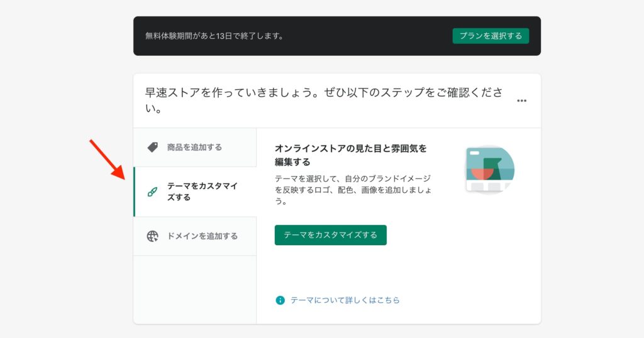The height and width of the screenshot is (338, 644).
Task: Click the blue info circle icon
Action: pos(280,300)
